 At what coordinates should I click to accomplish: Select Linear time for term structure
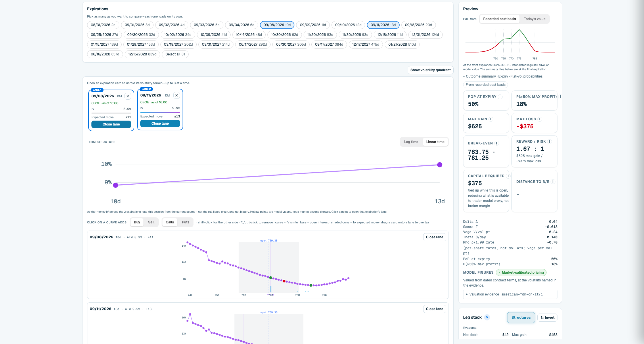click(x=435, y=142)
